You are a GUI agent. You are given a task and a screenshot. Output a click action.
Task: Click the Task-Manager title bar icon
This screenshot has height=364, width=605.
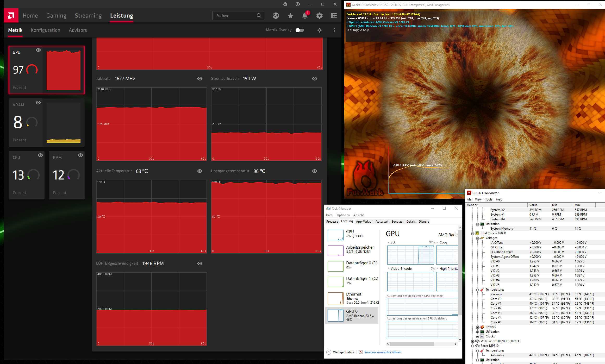pyautogui.click(x=328, y=209)
